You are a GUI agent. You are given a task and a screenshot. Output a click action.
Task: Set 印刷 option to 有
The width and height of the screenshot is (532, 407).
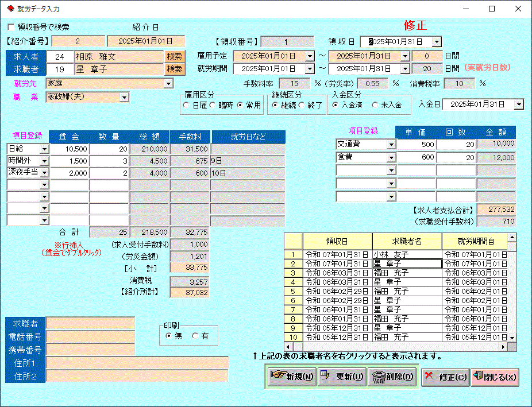click(x=195, y=336)
